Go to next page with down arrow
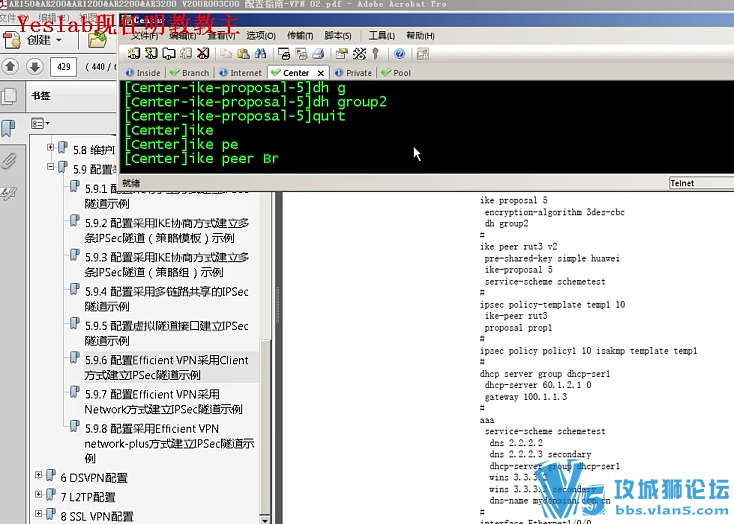The width and height of the screenshot is (734, 524). click(34, 67)
